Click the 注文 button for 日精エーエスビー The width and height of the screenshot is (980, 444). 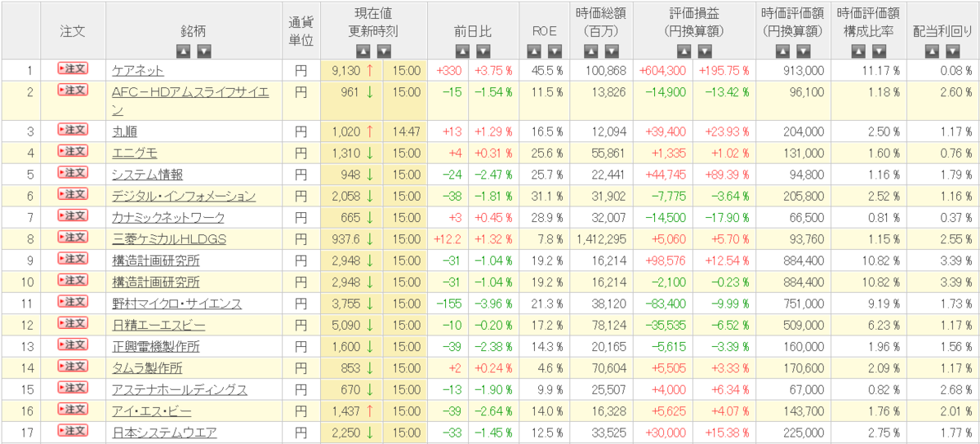click(73, 323)
